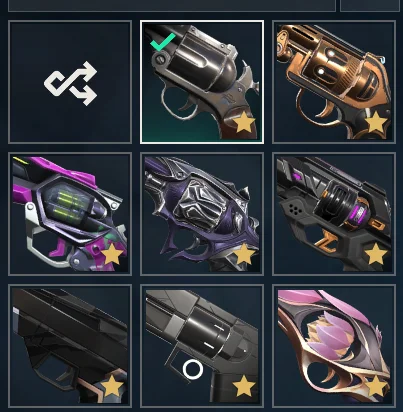Select the pink lotus flower revolver skin
Image resolution: width=403 pixels, height=412 pixels.
point(334,346)
